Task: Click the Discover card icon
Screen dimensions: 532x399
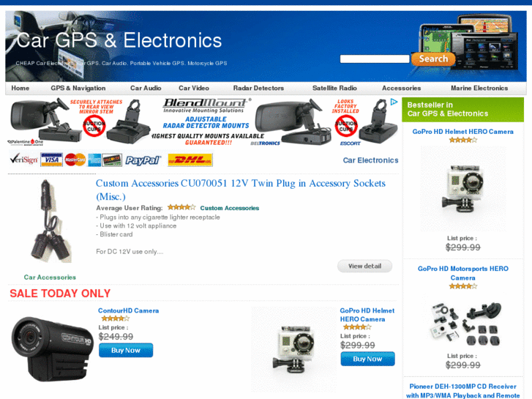Action: [x=112, y=160]
